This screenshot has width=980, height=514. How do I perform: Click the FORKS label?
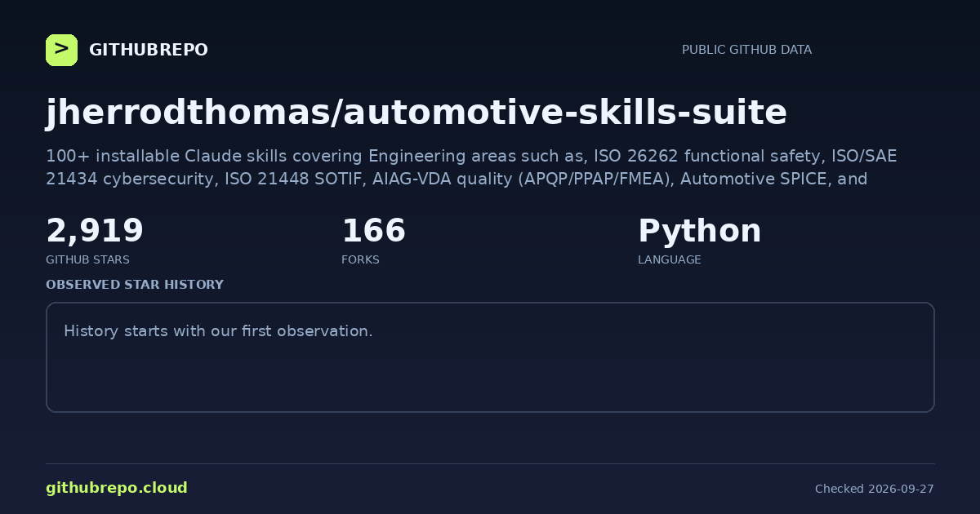point(360,259)
